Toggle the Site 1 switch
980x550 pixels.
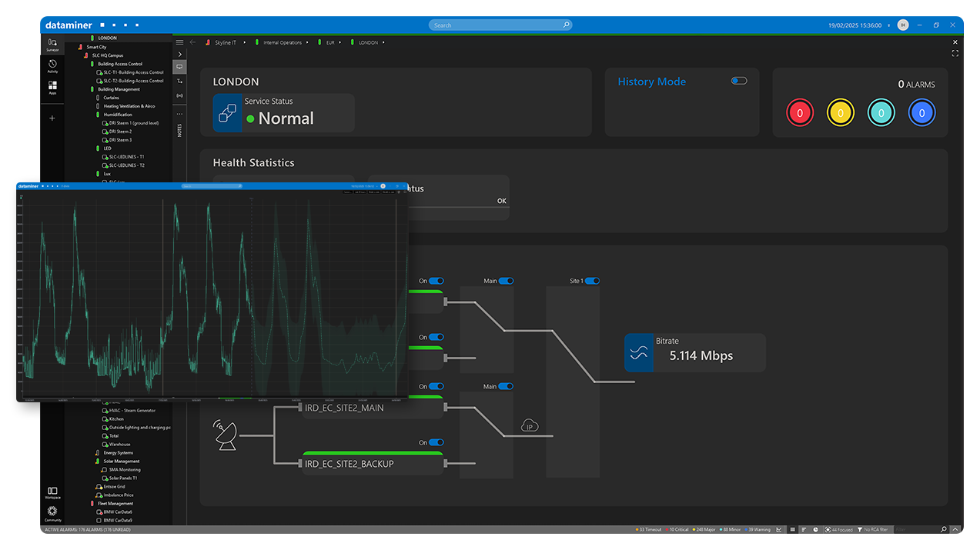(592, 282)
